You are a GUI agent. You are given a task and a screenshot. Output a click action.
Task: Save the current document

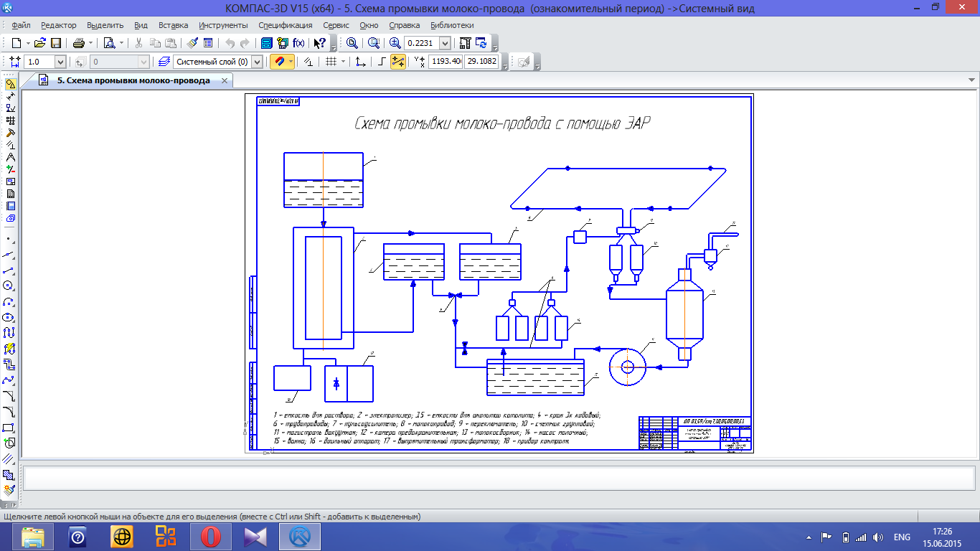pos(55,43)
